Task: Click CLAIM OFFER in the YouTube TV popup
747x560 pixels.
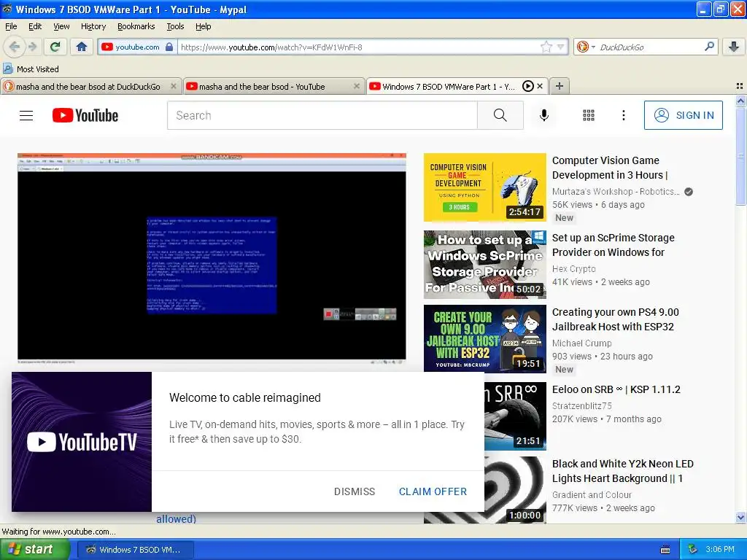Action: point(433,491)
